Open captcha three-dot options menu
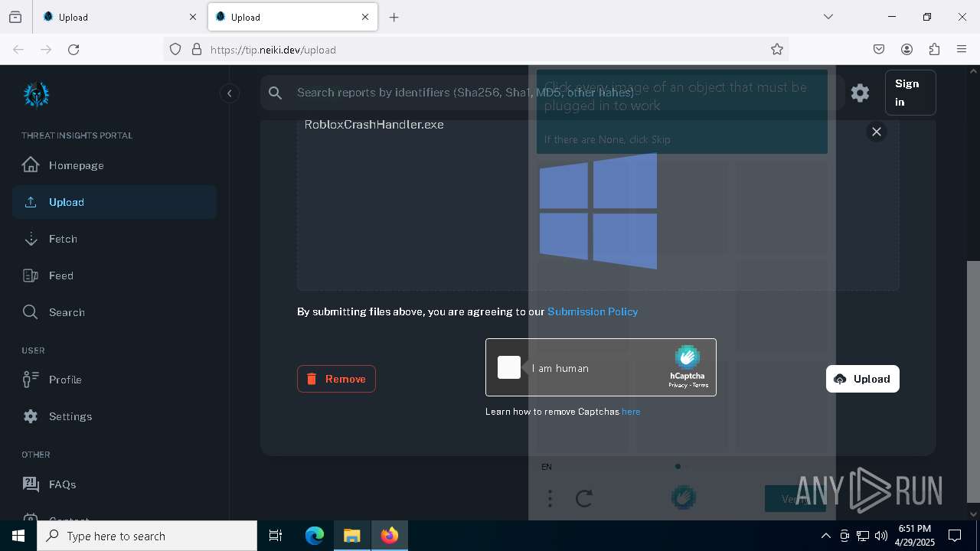980x551 pixels. pyautogui.click(x=550, y=499)
